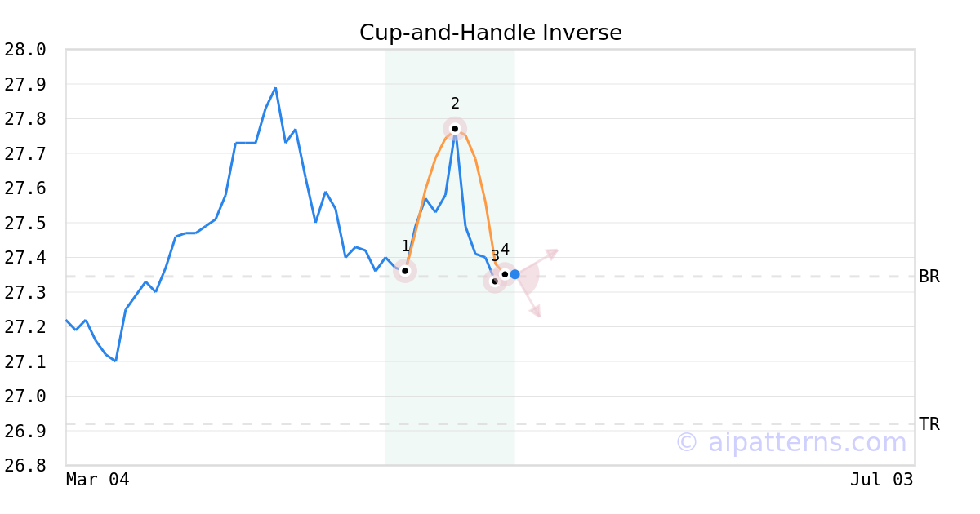Click pattern point marker 1
Image resolution: width=980 pixels, height=514 pixels.
405,271
